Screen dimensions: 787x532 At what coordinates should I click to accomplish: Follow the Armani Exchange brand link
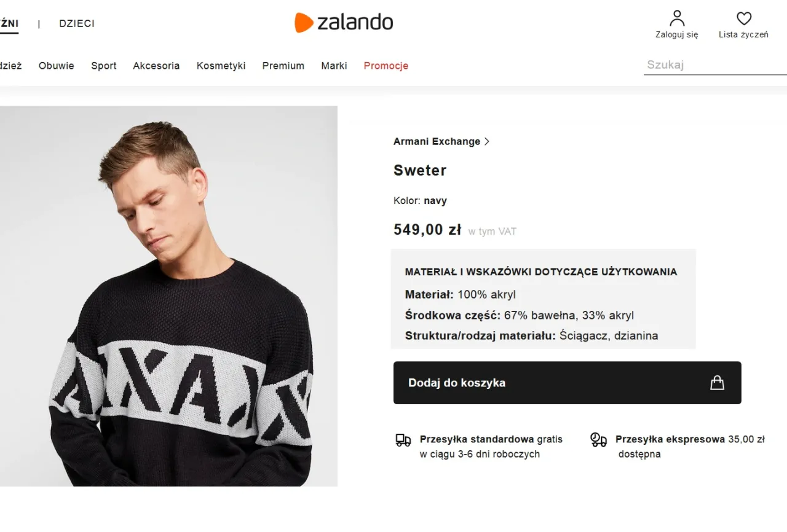[x=437, y=141]
